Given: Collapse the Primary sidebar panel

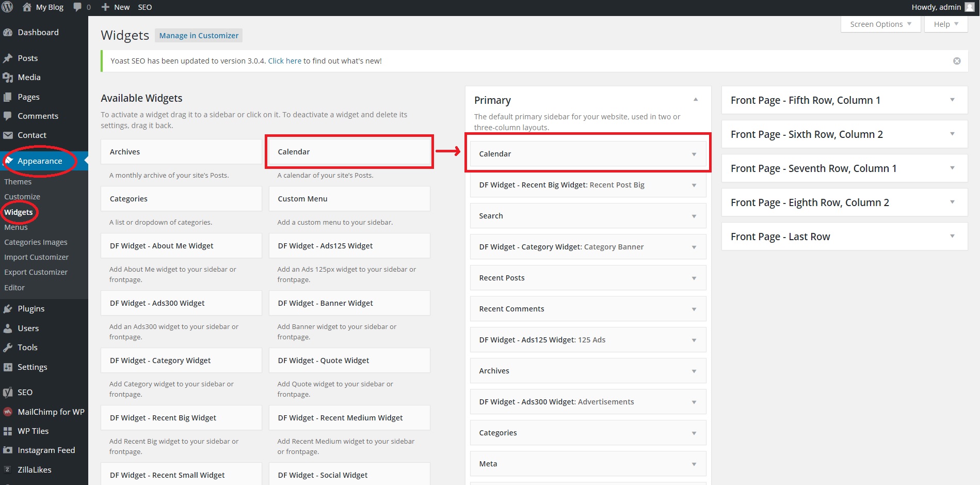Looking at the screenshot, I should pos(696,100).
